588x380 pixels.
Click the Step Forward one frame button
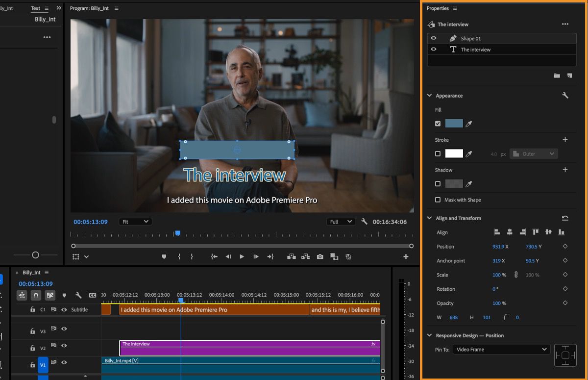tap(256, 256)
